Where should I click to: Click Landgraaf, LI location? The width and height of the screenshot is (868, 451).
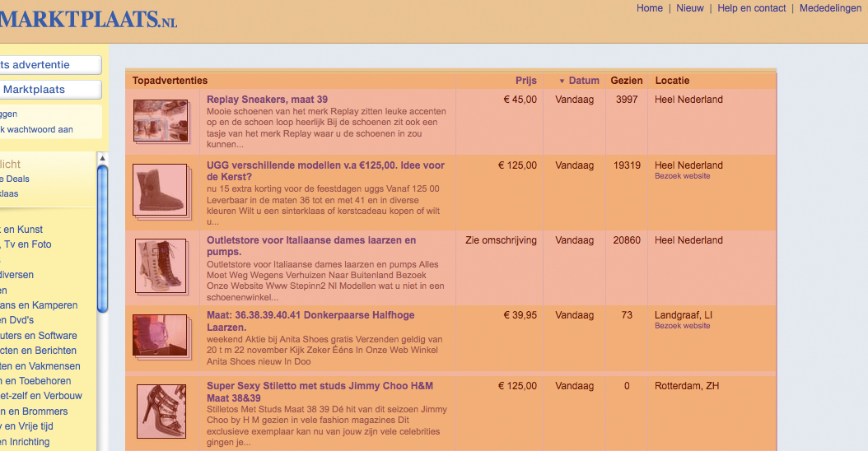684,315
